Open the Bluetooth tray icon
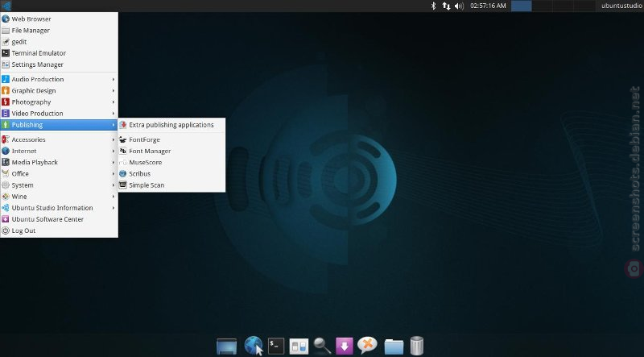The width and height of the screenshot is (644, 357). pos(433,6)
